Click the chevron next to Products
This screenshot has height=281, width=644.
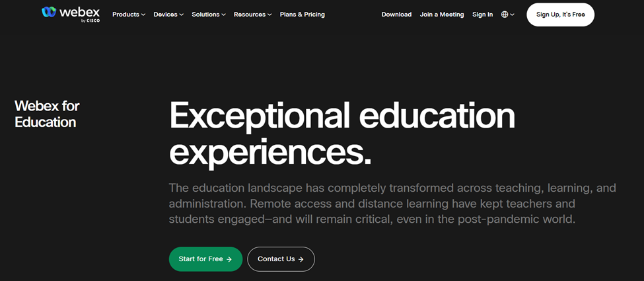[143, 15]
